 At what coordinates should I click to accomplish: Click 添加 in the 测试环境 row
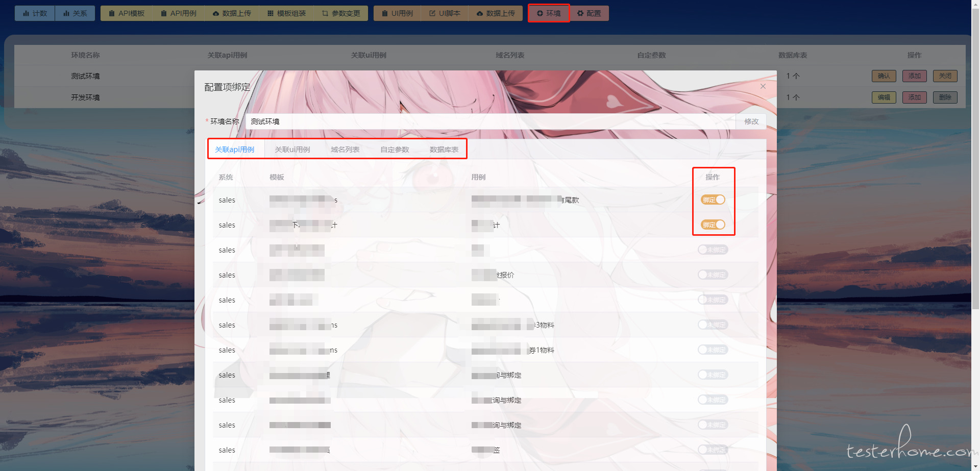coord(915,76)
